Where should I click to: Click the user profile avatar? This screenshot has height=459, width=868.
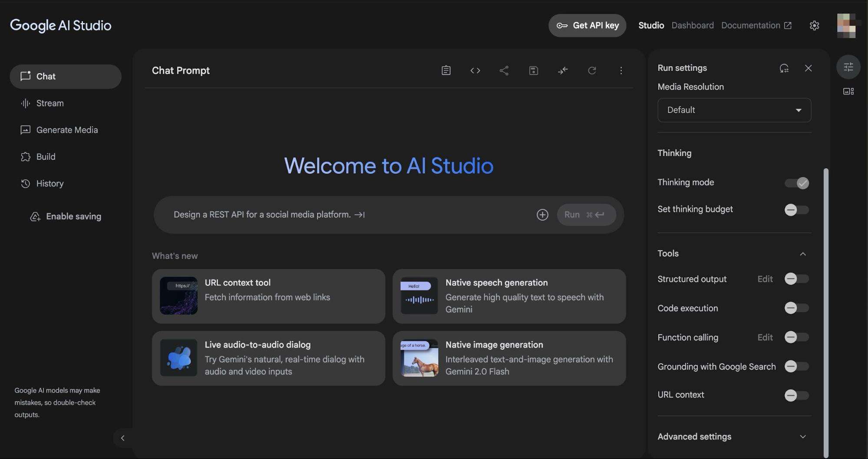[847, 26]
